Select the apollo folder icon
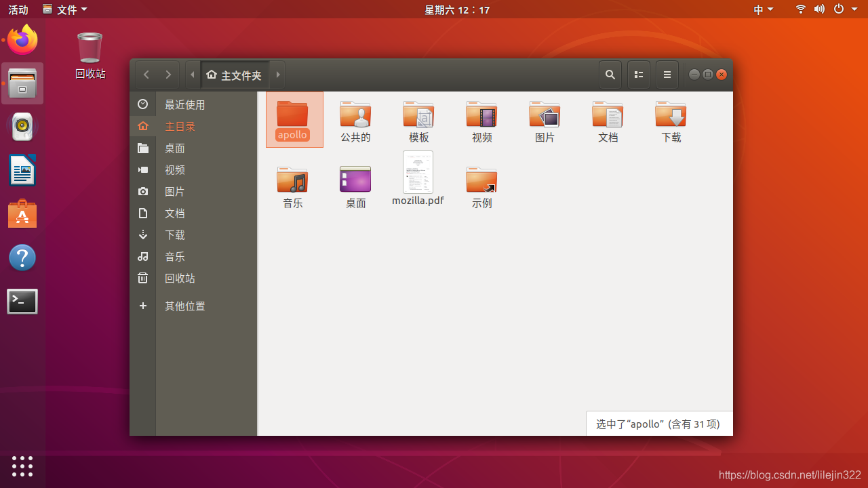This screenshot has height=488, width=868. (293, 114)
